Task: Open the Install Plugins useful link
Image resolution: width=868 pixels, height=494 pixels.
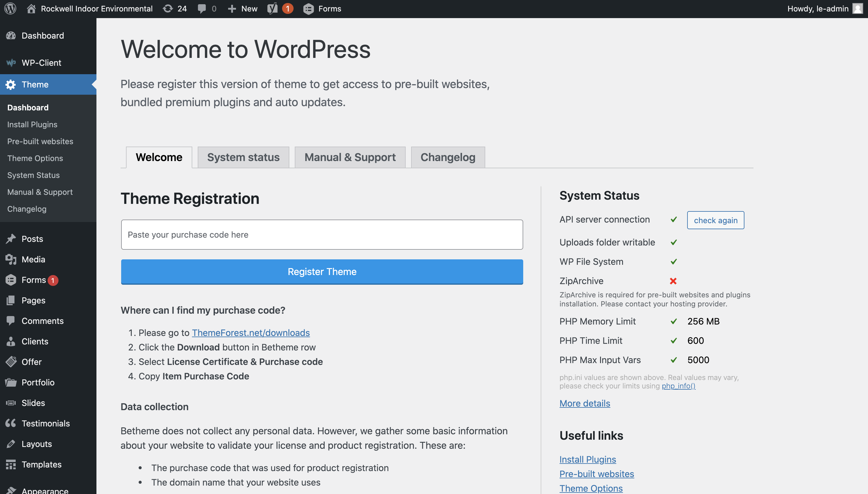Action: pos(588,459)
